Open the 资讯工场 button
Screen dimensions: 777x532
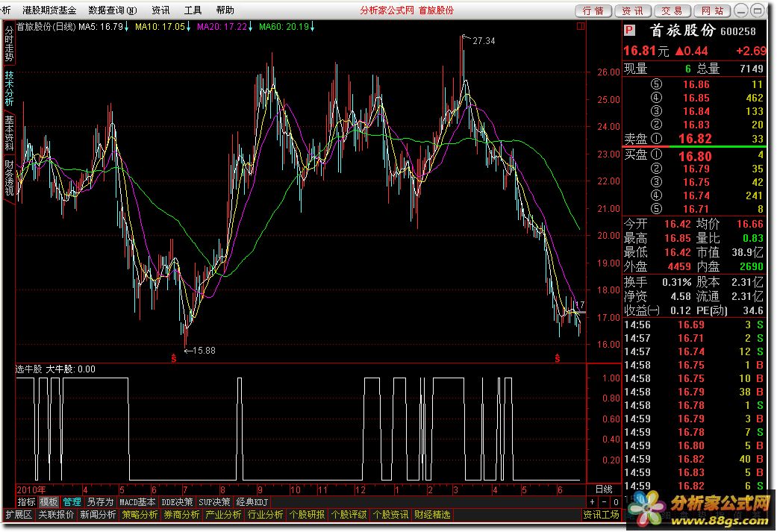[601, 515]
